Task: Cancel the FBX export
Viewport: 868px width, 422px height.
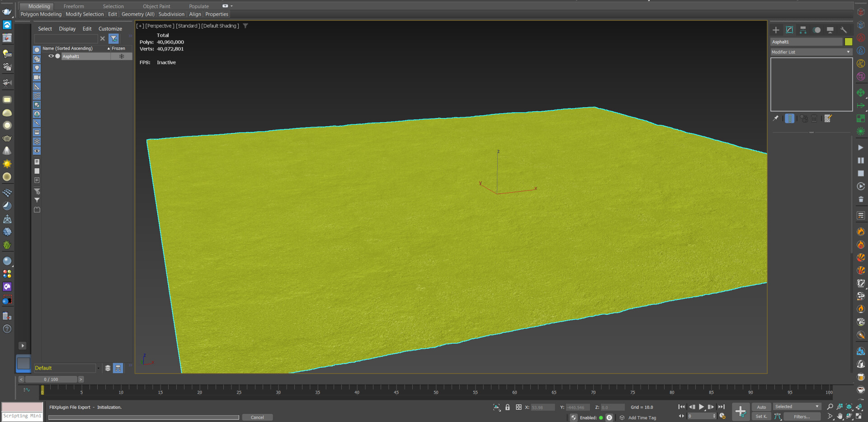Action: click(257, 417)
